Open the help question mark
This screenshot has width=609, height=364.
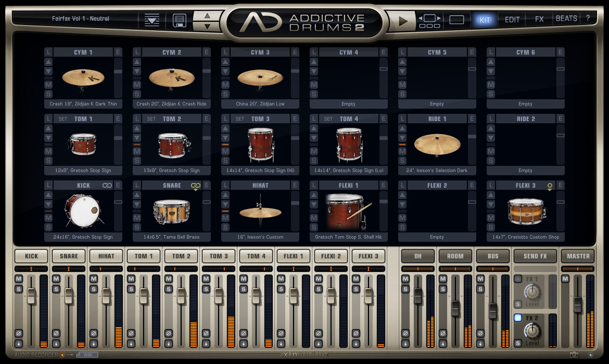click(x=588, y=18)
